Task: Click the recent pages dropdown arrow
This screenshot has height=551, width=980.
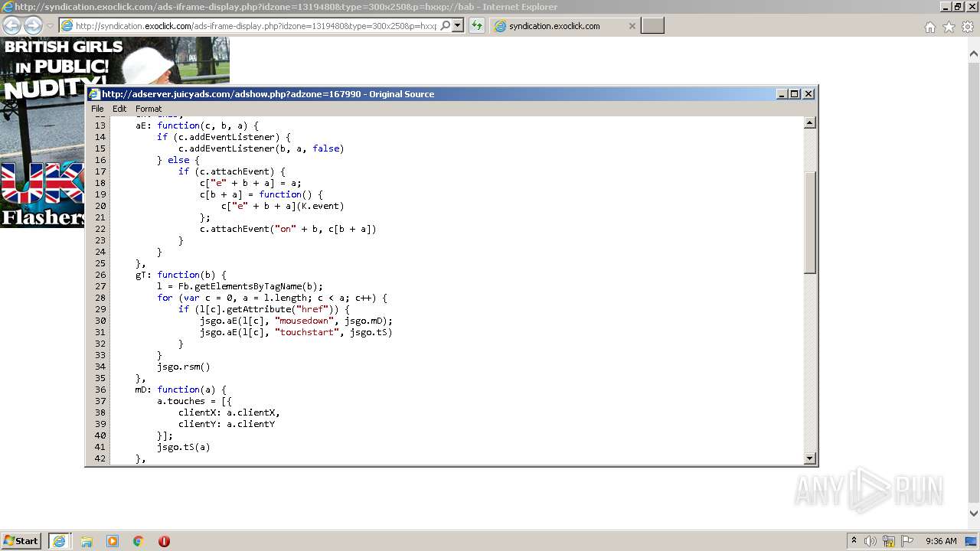Action: click(x=50, y=26)
